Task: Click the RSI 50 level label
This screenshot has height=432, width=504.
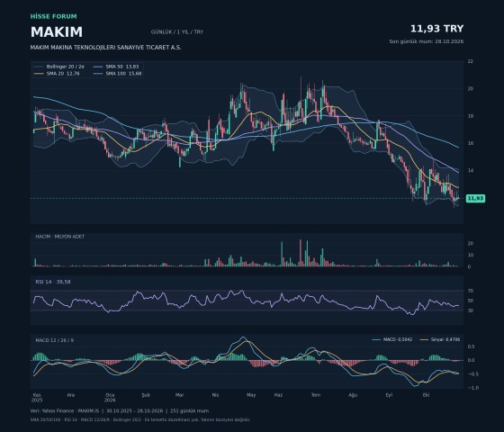Action: tap(470, 301)
